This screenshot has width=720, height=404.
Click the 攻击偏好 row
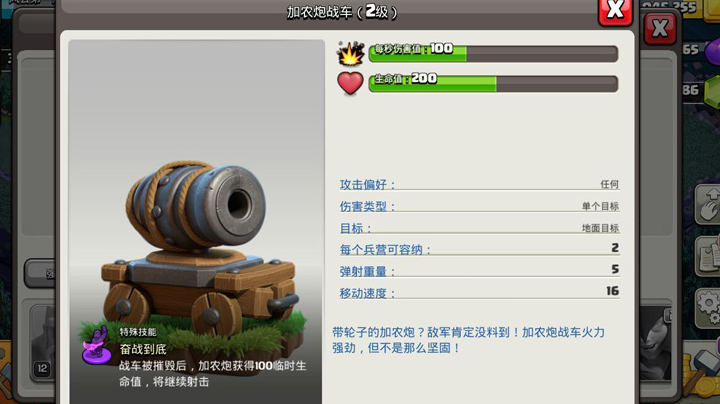(479, 184)
